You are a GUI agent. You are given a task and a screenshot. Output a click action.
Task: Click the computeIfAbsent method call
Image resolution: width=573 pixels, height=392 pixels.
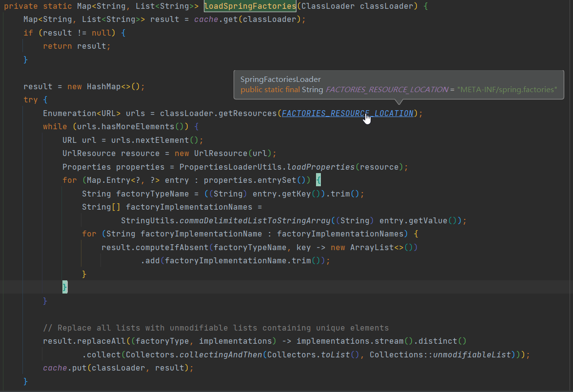click(x=172, y=247)
